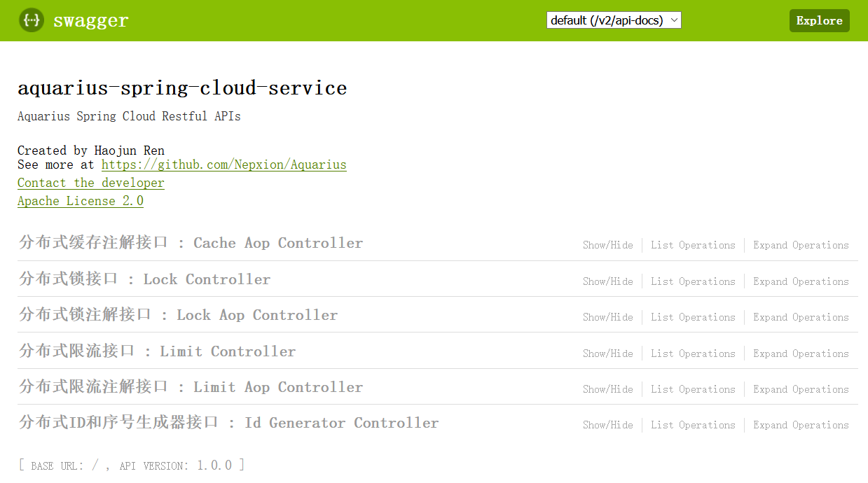Expand Operations for Limit Aop Controller
868x483 pixels.
(801, 389)
